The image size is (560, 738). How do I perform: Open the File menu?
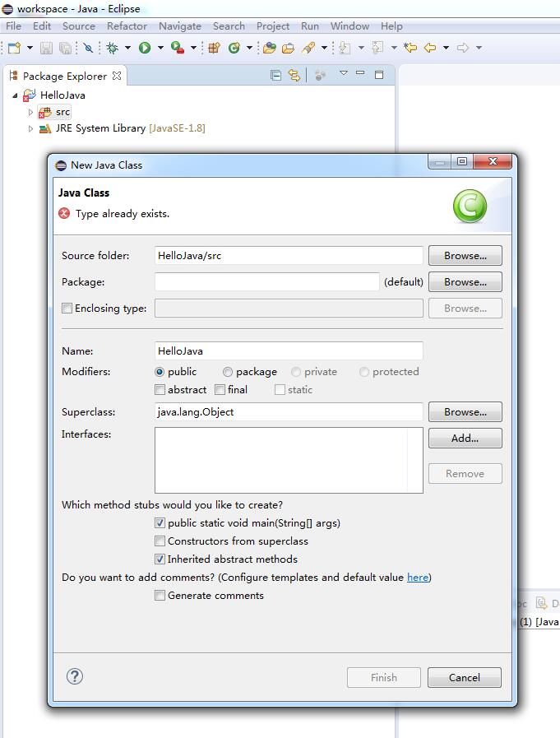13,26
